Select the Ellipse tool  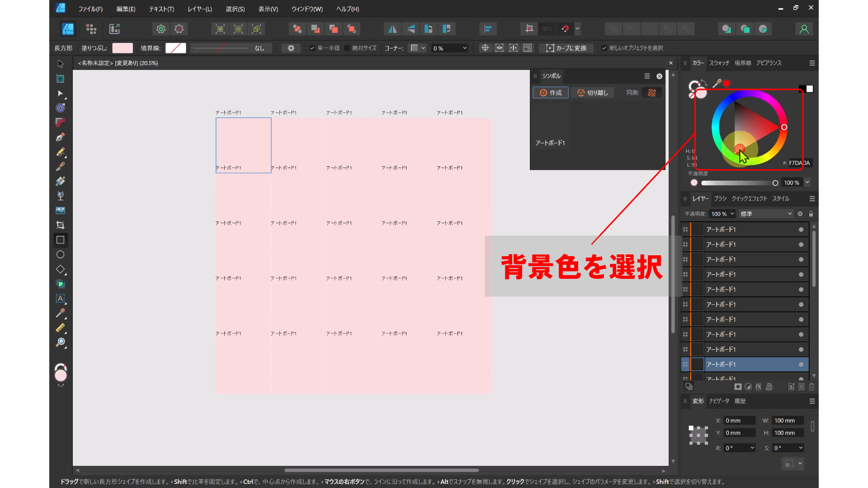[x=60, y=254]
